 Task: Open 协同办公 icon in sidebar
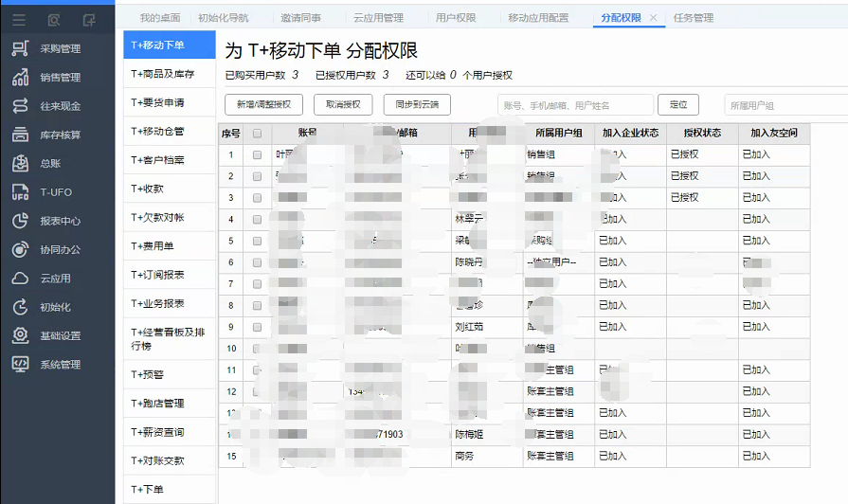pos(20,249)
